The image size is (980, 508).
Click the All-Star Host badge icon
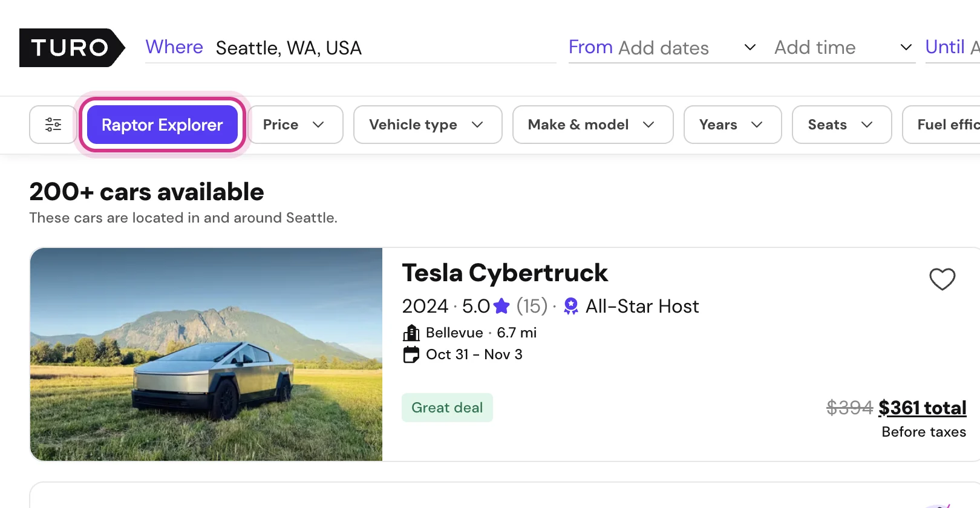(570, 306)
